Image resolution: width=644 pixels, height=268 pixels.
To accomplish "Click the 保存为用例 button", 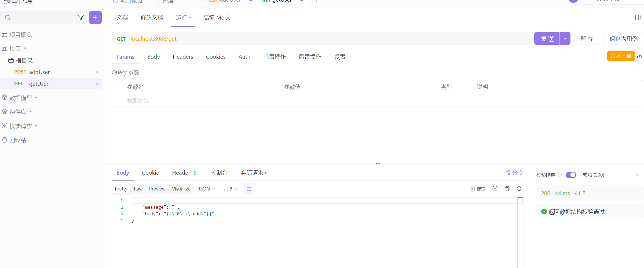I will pyautogui.click(x=623, y=39).
